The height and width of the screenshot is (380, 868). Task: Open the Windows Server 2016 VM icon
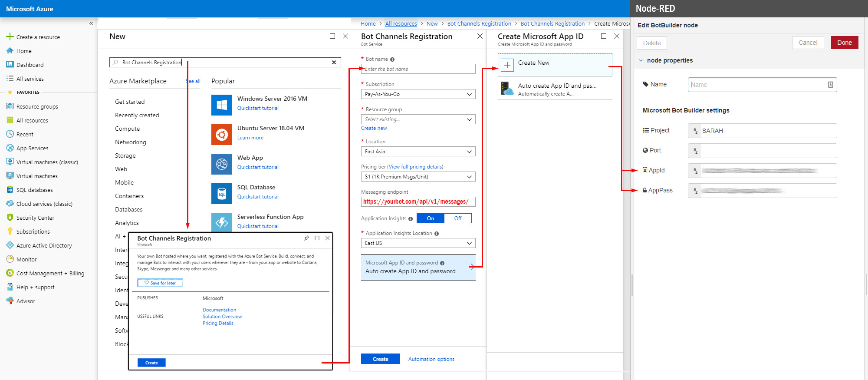(x=222, y=105)
